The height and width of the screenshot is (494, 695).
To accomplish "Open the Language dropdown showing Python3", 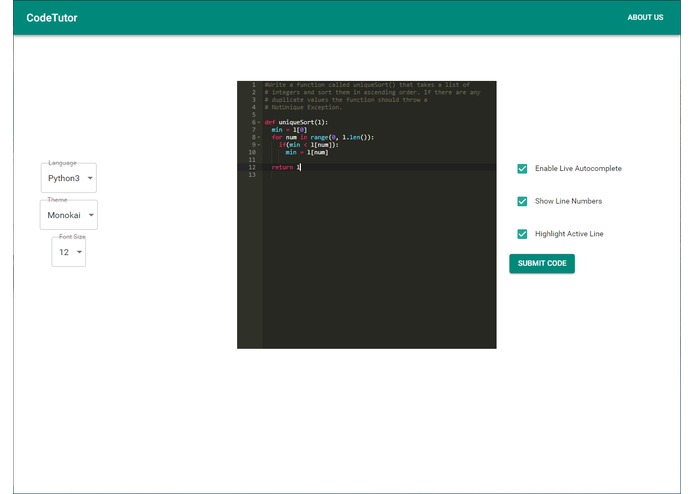I will click(x=69, y=178).
